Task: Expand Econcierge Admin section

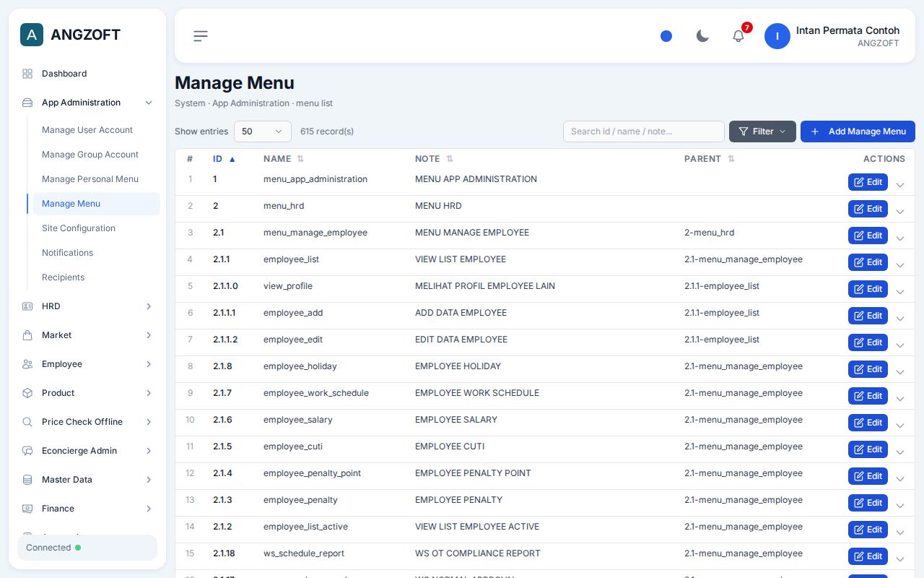Action: [87, 451]
